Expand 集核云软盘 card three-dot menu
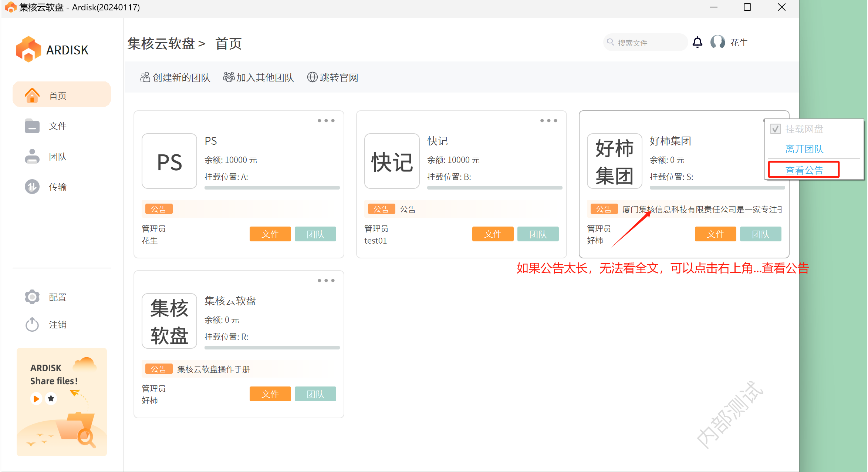868x472 pixels. (x=326, y=281)
